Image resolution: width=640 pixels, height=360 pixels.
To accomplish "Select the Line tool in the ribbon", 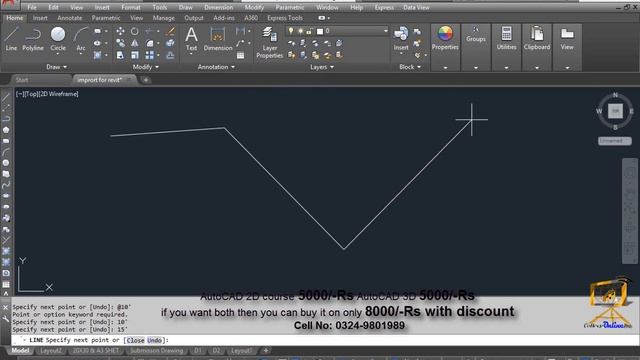I will [x=11, y=39].
